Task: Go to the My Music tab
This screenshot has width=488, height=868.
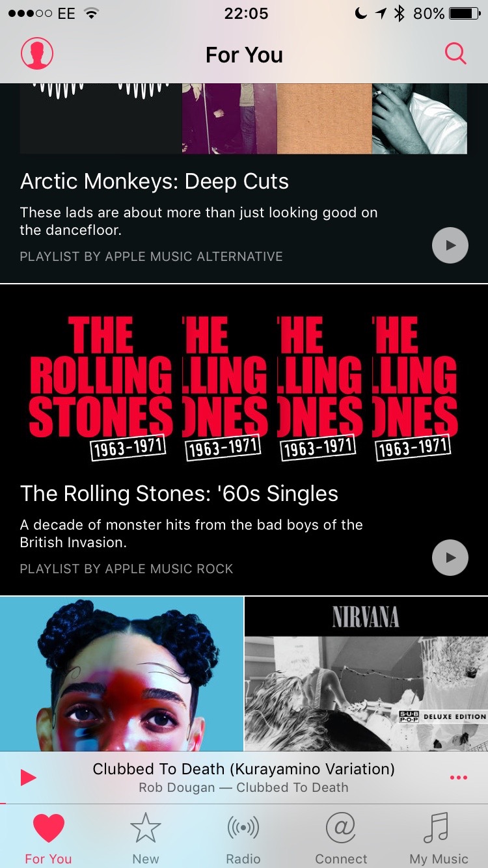Action: click(439, 839)
